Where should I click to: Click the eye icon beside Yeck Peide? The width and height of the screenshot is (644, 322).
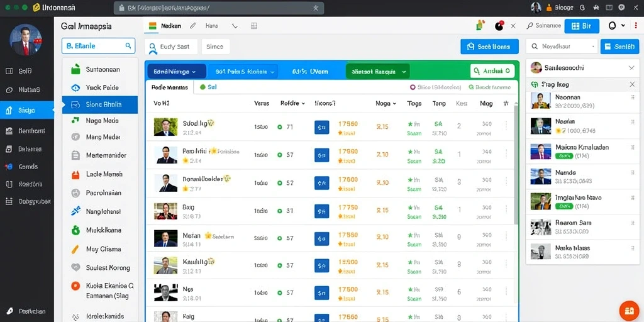pyautogui.click(x=75, y=87)
